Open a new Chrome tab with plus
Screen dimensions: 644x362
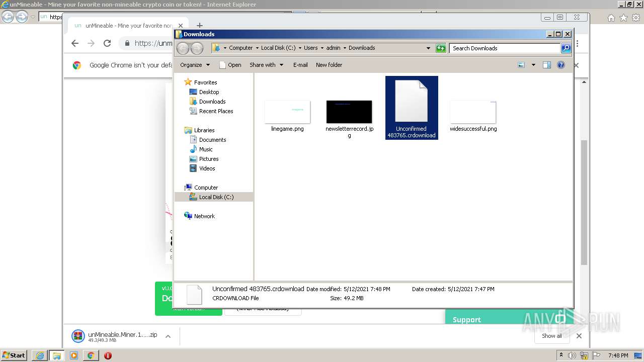200,25
